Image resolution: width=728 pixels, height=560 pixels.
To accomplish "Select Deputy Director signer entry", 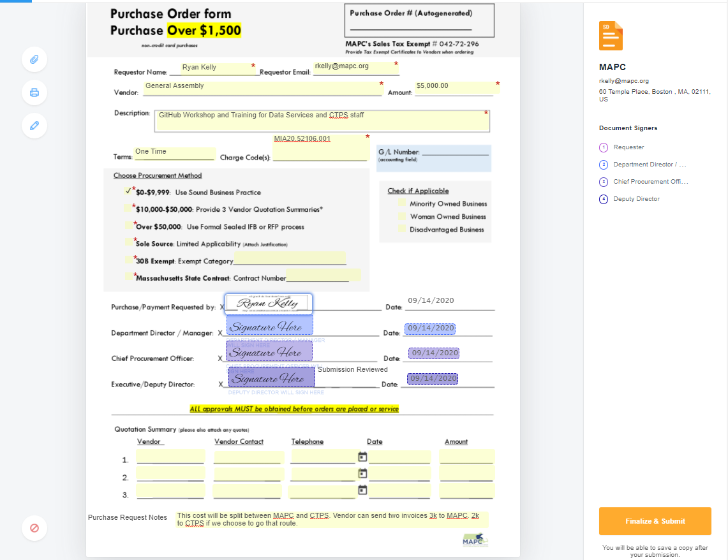I will pos(629,198).
